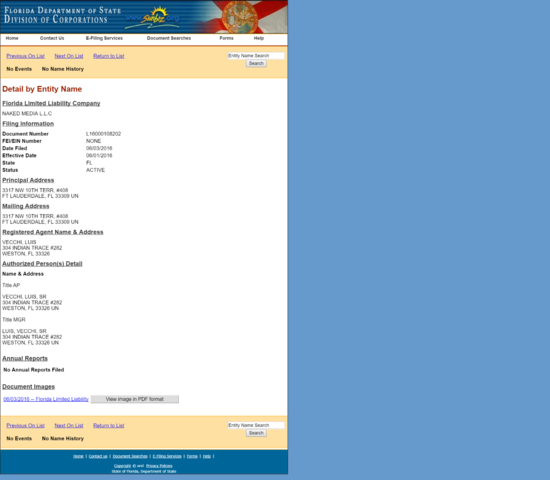Open the Document Searches menu
The width and height of the screenshot is (550, 480).
tap(169, 38)
